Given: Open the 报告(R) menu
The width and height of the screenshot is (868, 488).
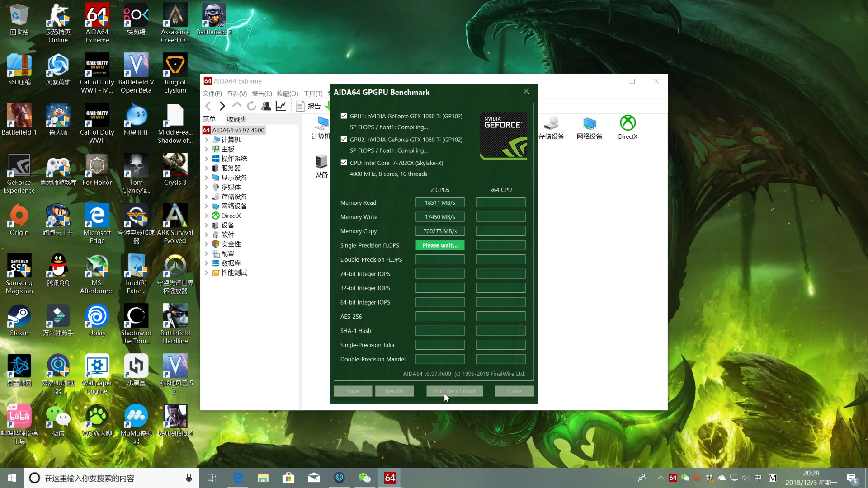Looking at the screenshot, I should click(x=262, y=94).
